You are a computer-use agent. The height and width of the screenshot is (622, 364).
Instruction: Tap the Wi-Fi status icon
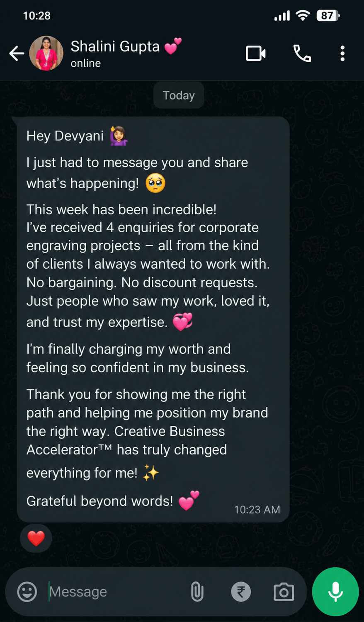click(303, 16)
